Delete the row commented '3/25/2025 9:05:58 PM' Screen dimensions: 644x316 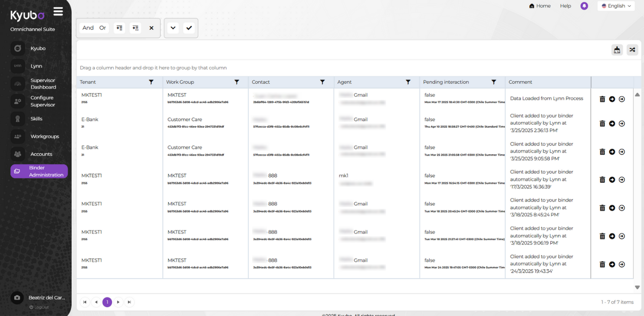click(602, 151)
